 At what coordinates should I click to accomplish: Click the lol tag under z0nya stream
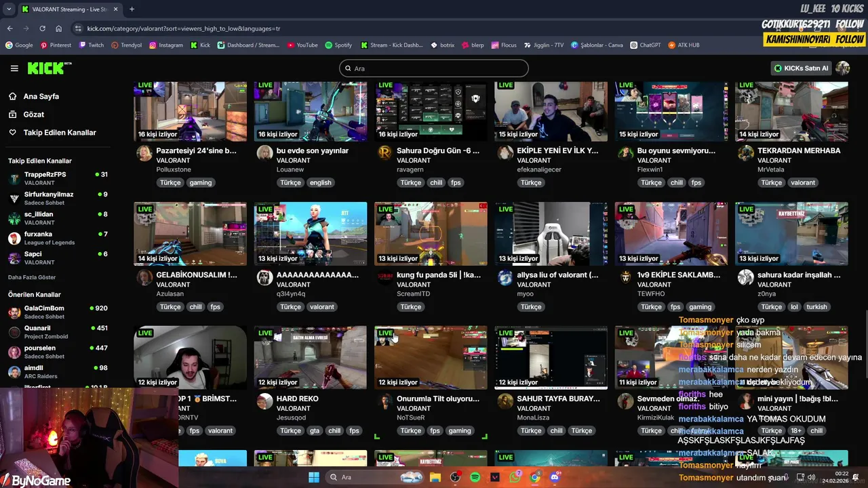pos(794,306)
